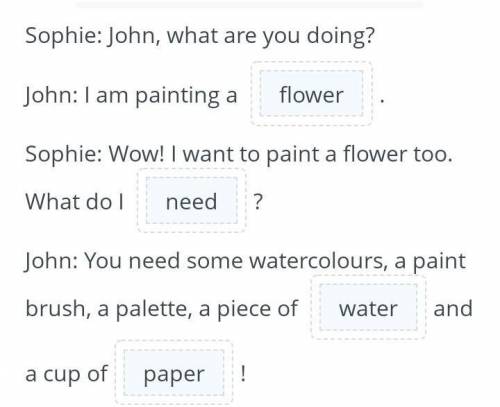Click the line 'Sophie: John, what are you doing?'

(200, 36)
